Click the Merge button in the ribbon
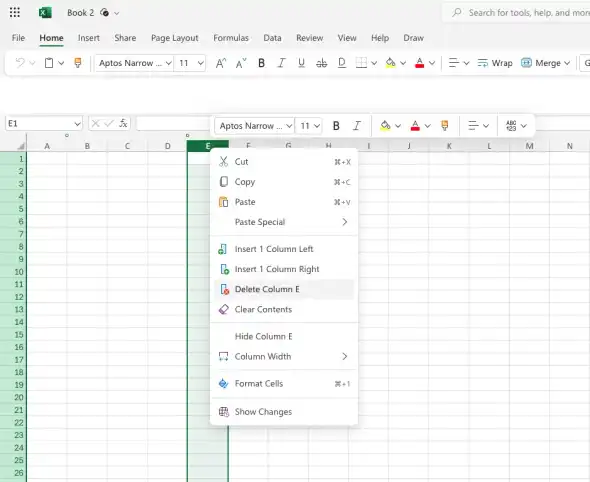This screenshot has width=590, height=482. pyautogui.click(x=541, y=63)
